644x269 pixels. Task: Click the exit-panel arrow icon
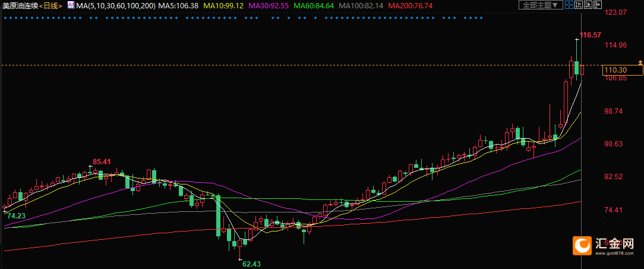(x=598, y=5)
